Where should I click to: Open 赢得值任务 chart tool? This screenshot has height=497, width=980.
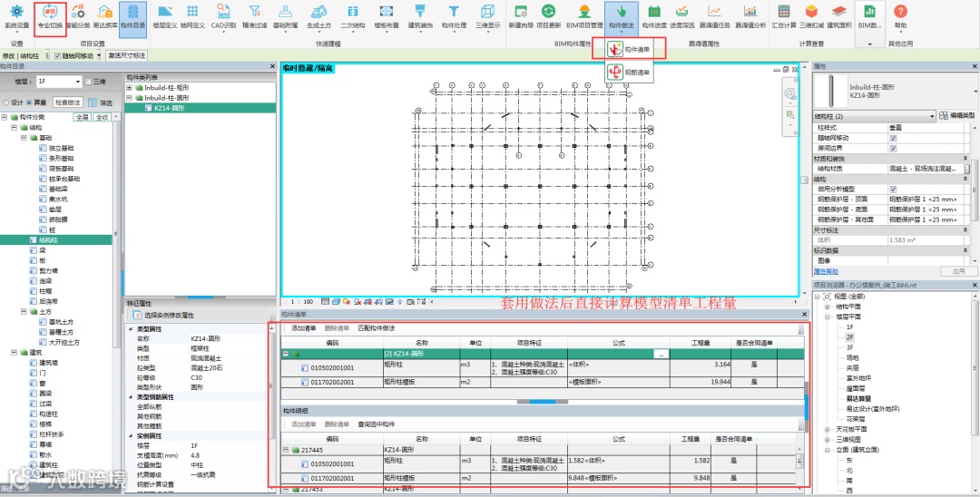(714, 17)
